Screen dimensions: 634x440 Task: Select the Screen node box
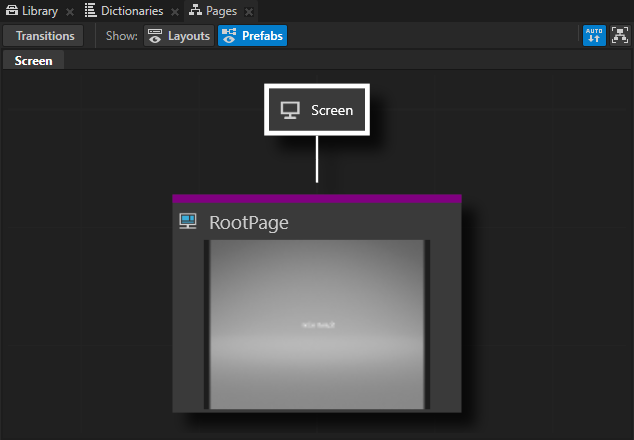(317, 110)
